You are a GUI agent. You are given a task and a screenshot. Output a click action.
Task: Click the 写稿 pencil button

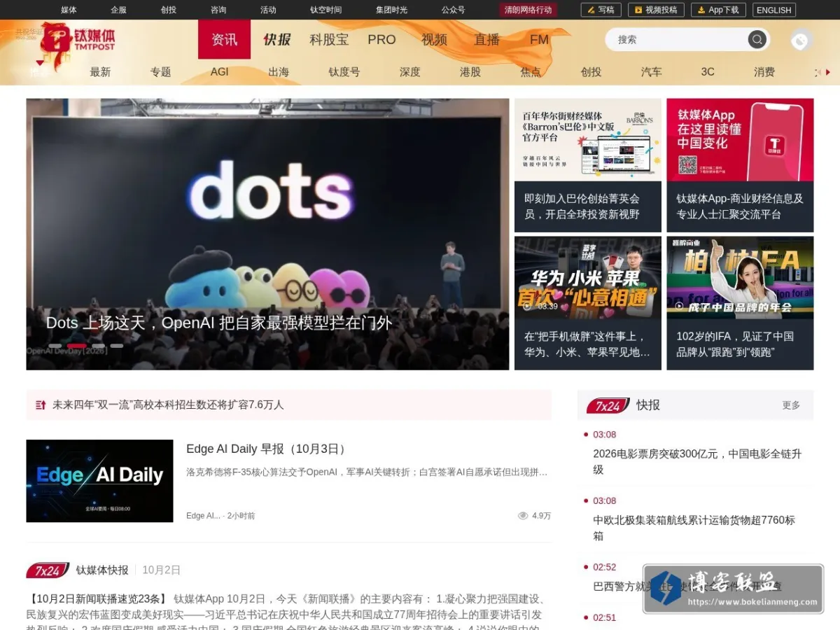coord(601,10)
